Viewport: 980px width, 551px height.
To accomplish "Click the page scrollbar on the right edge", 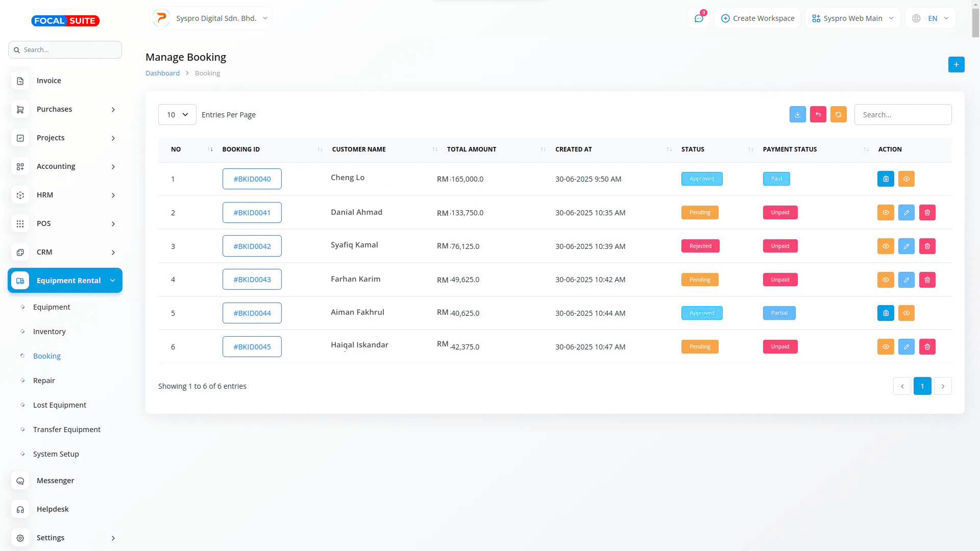I will pyautogui.click(x=975, y=23).
